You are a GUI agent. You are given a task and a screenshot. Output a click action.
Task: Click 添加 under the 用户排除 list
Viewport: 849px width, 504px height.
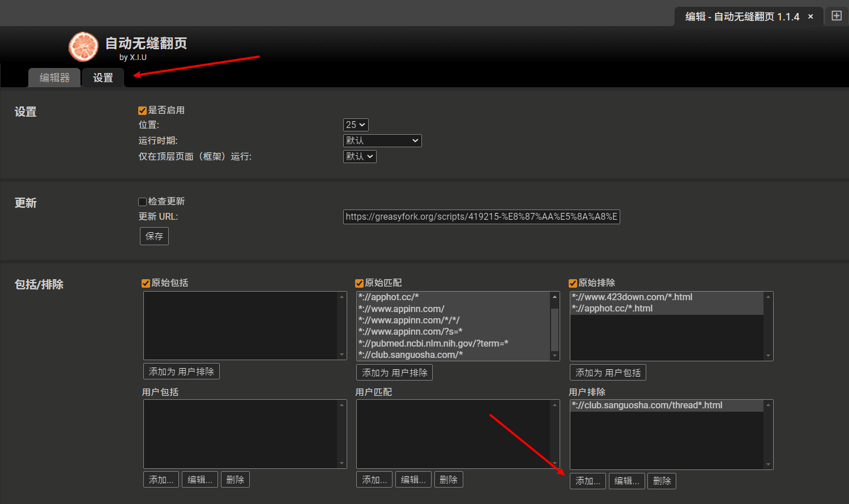[588, 481]
